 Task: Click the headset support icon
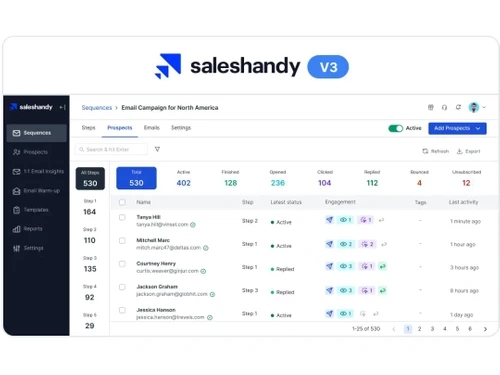coord(444,107)
